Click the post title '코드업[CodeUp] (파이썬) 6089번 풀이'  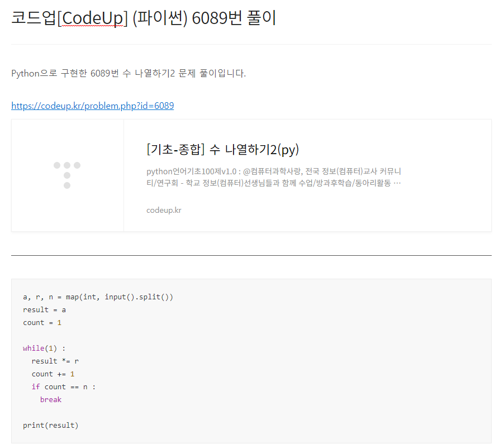(144, 18)
